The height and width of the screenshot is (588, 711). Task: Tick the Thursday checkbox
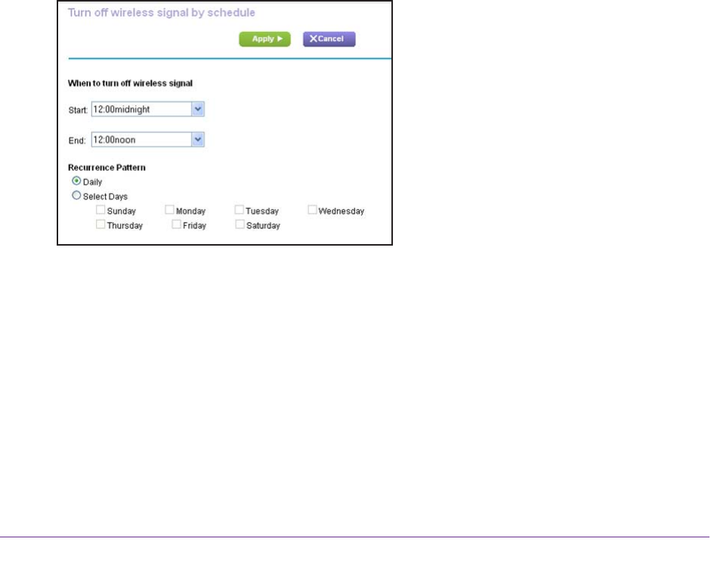pos(100,224)
